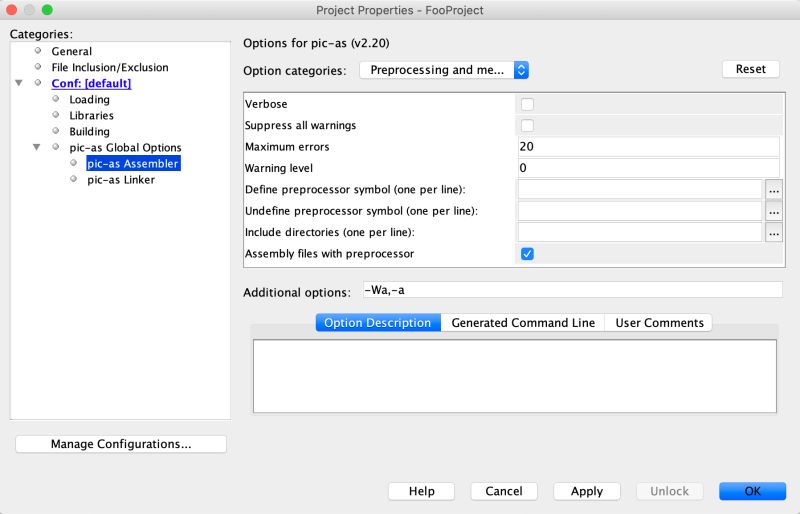
Task: Select File Inclusion/Exclusion category
Action: click(110, 67)
